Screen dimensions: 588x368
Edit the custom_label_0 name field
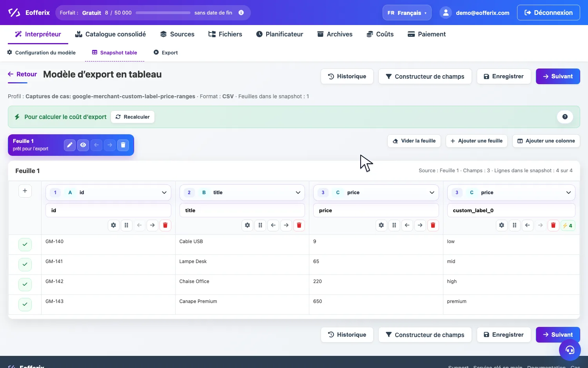(x=511, y=210)
